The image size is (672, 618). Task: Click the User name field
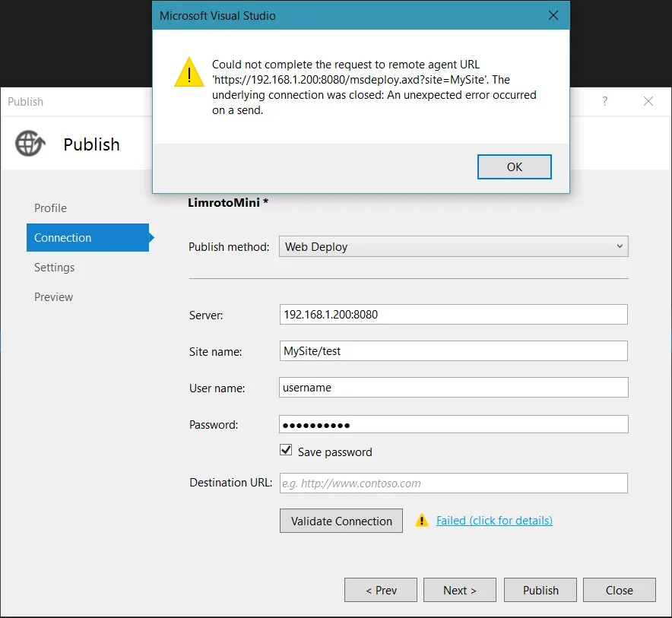point(453,388)
